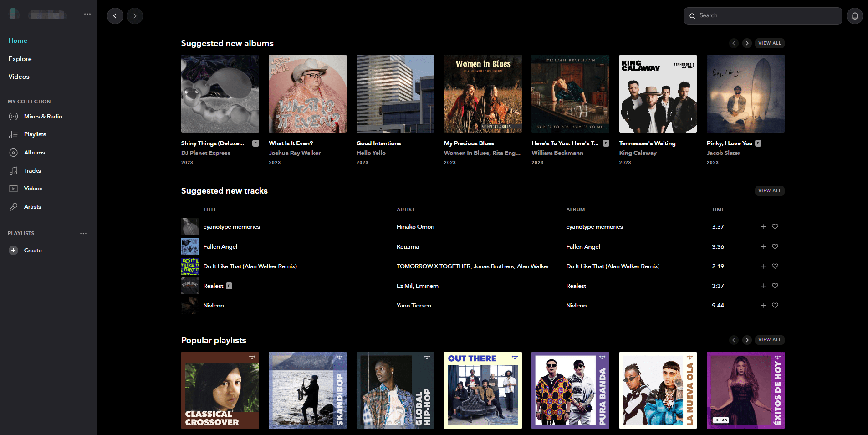The height and width of the screenshot is (435, 868).
Task: Open the Artists collection
Action: 32,207
